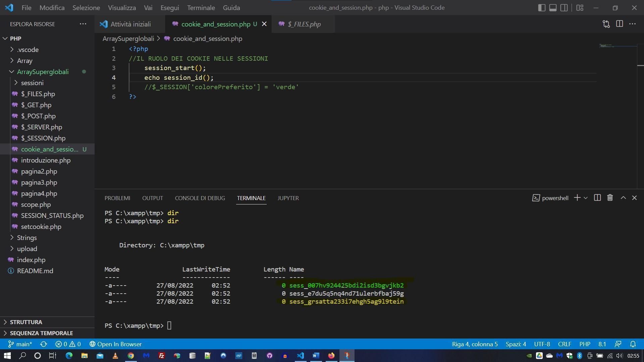The height and width of the screenshot is (362, 644).
Task: Click PHP version 8.1 status item
Action: coord(602,344)
